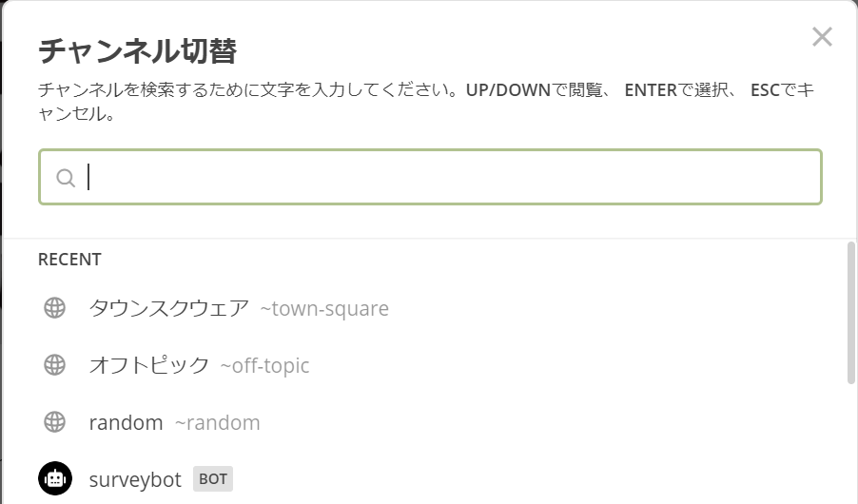Click the magnifier search icon
The width and height of the screenshot is (858, 504).
pos(66,178)
